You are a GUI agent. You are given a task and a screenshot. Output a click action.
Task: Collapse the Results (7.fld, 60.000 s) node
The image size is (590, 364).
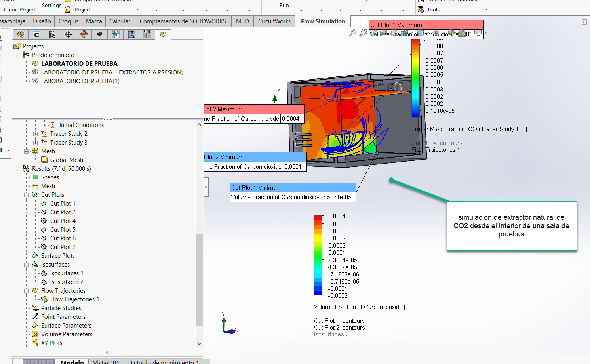pos(17,169)
